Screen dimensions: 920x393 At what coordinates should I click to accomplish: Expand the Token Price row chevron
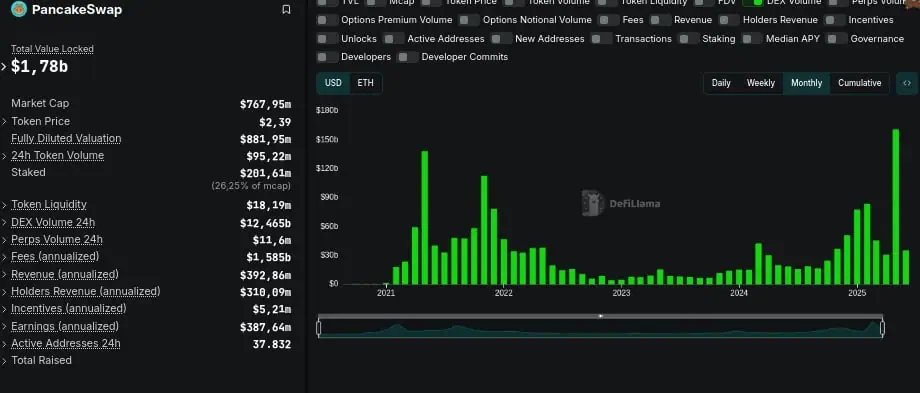4,121
